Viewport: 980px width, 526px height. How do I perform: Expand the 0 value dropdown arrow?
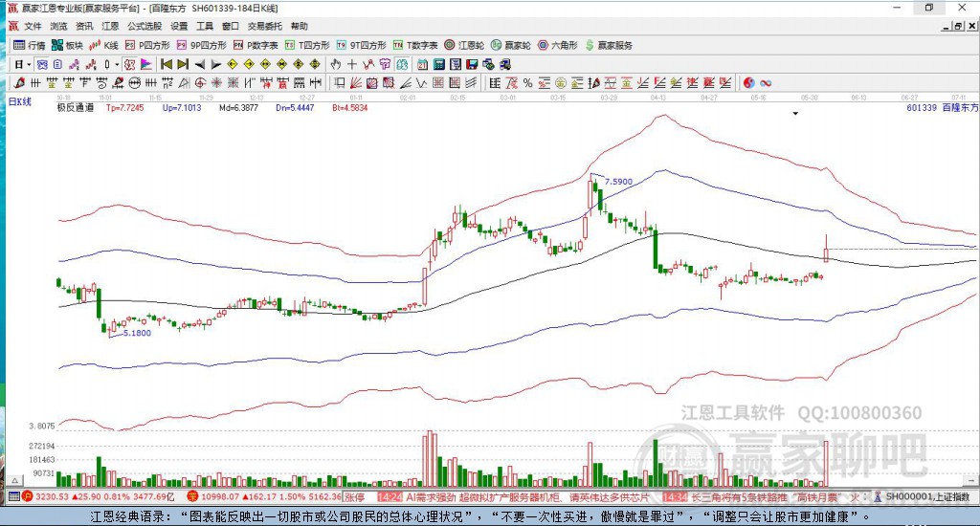click(117, 64)
